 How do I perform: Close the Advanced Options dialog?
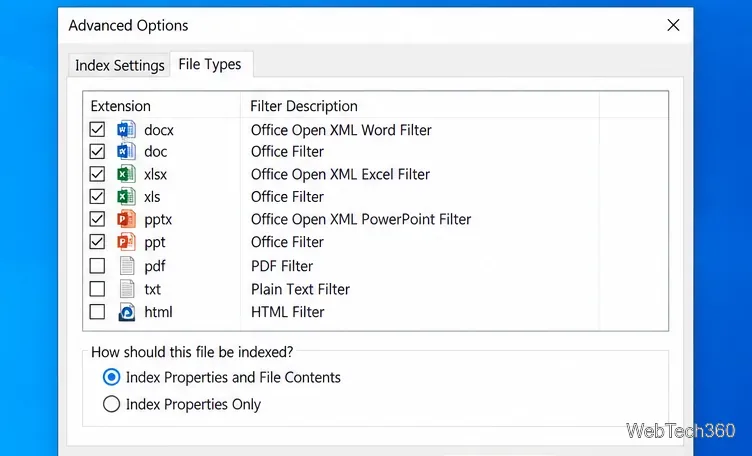673,25
